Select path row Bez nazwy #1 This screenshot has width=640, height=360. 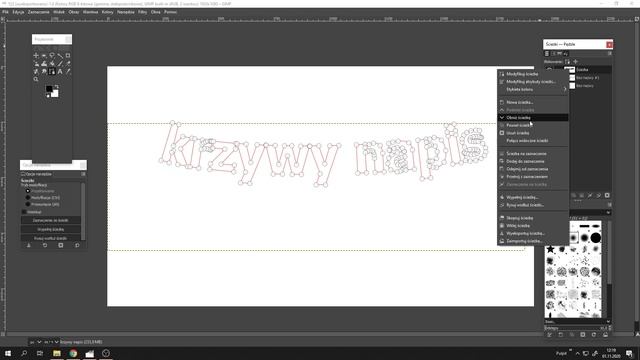[x=588, y=78]
